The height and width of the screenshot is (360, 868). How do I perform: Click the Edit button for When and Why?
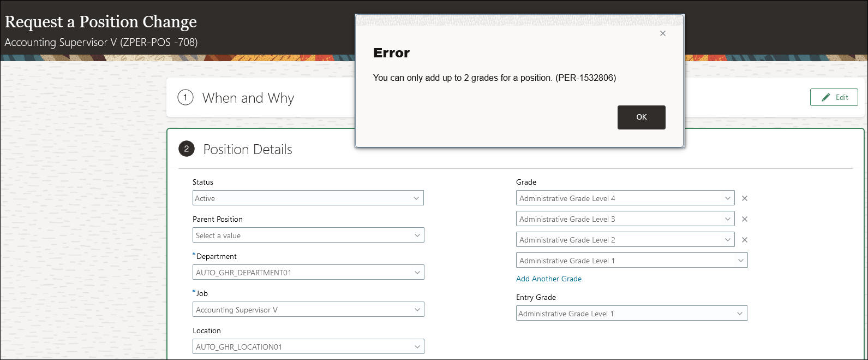coord(834,97)
